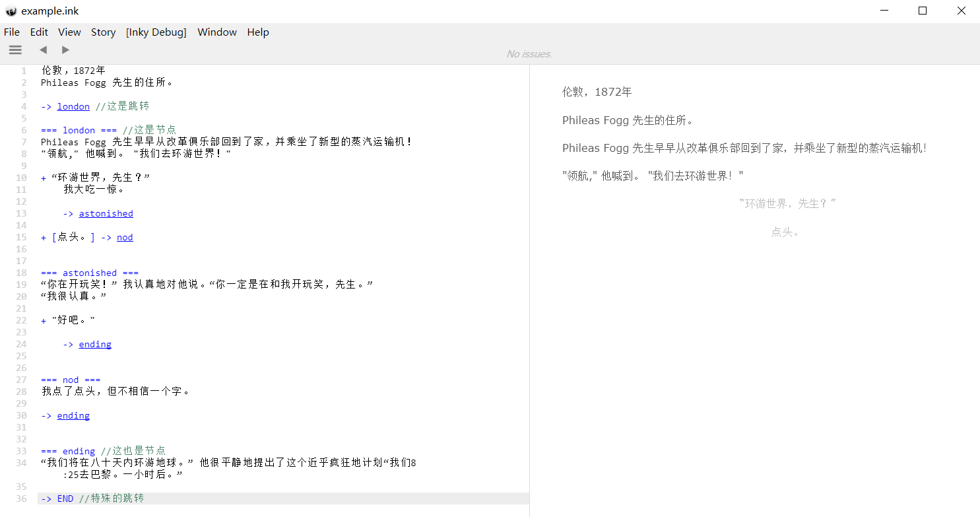Viewport: 980px width, 517px height.
Task: Follow the london divert link on line 4
Action: [73, 106]
